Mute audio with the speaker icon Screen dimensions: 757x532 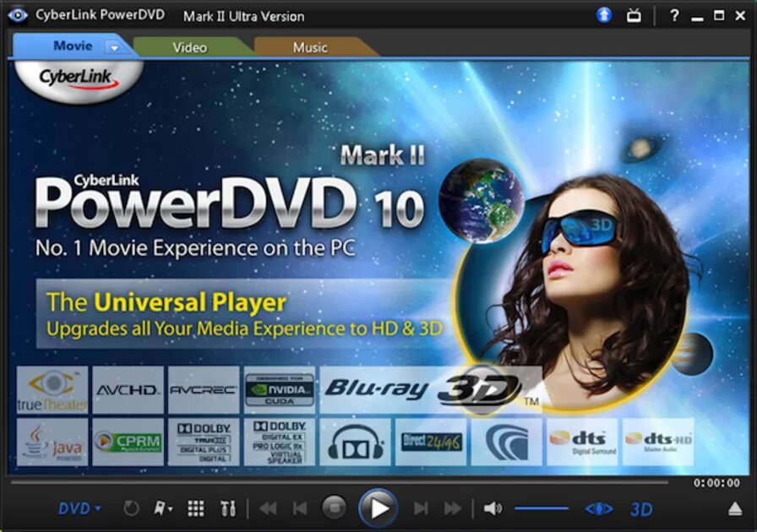coord(493,508)
